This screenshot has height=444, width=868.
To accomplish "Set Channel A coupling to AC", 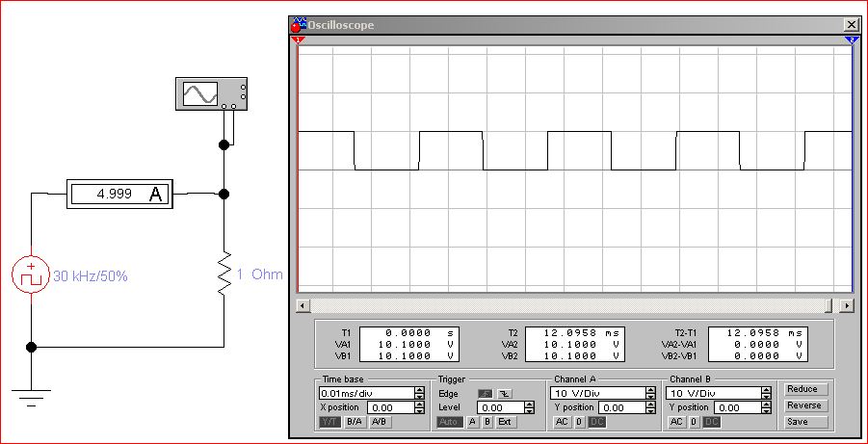I will [x=562, y=422].
